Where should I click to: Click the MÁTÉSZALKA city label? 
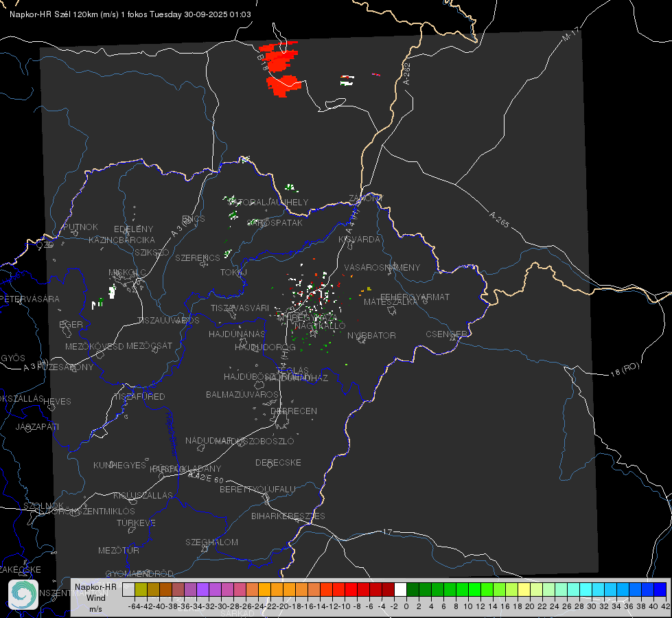(391, 302)
